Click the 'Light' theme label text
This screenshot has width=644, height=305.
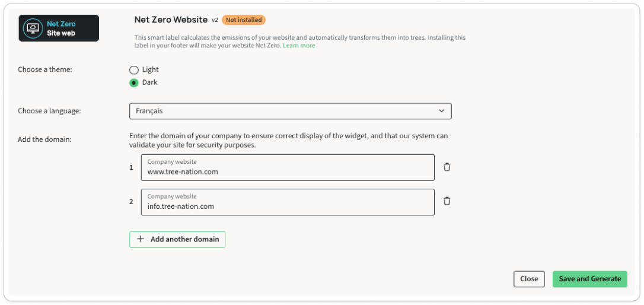[151, 70]
